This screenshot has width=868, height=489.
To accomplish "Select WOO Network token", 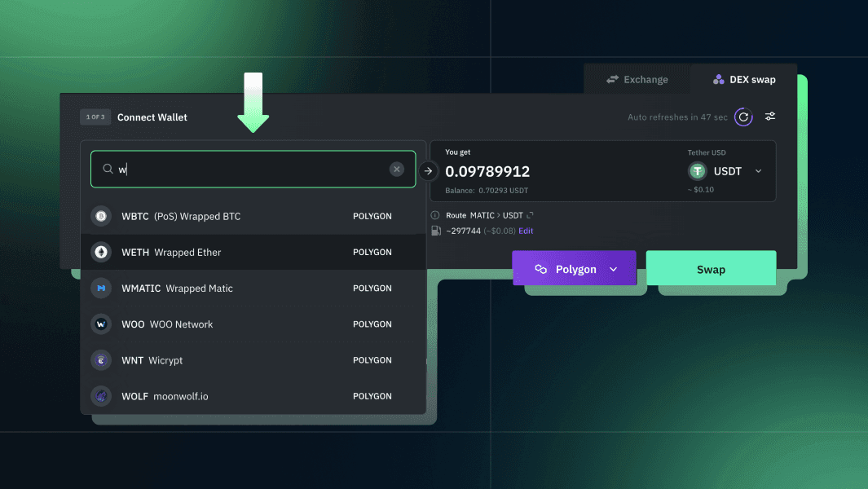I will (x=253, y=324).
